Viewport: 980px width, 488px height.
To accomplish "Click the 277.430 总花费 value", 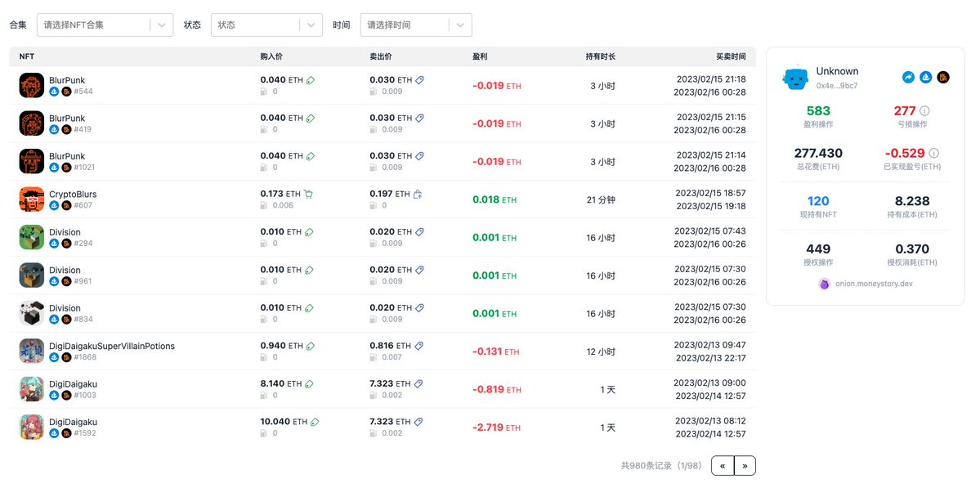I will coord(818,153).
